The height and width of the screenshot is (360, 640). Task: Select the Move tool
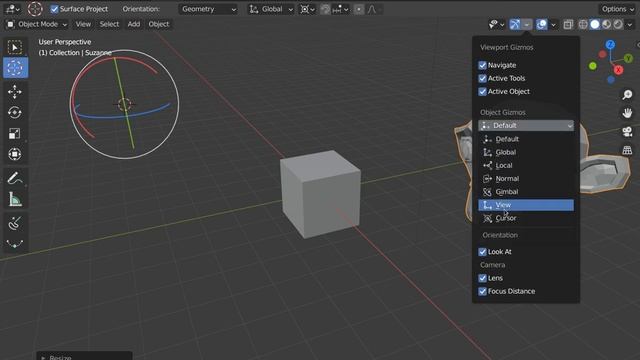15,92
